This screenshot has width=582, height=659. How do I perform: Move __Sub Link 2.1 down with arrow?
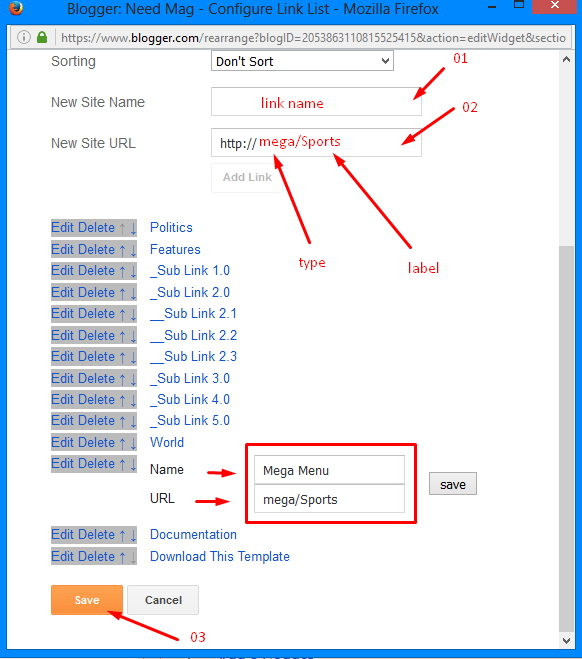(133, 314)
